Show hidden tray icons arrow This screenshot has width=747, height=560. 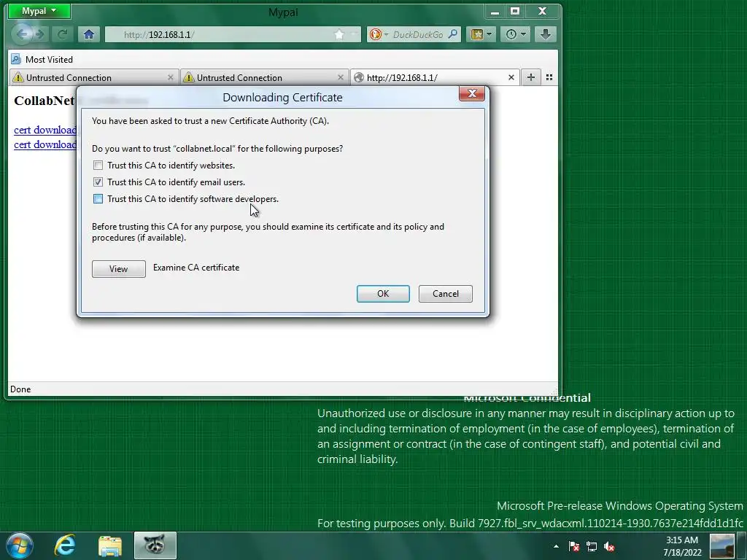(x=556, y=546)
